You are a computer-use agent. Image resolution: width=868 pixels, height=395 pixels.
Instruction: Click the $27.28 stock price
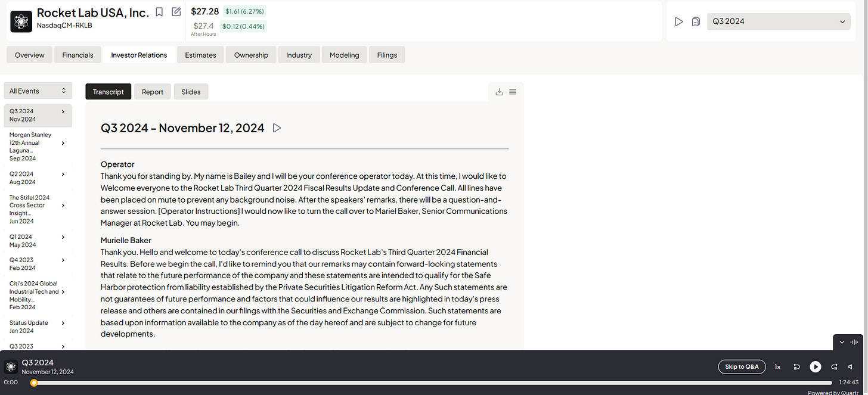click(205, 11)
